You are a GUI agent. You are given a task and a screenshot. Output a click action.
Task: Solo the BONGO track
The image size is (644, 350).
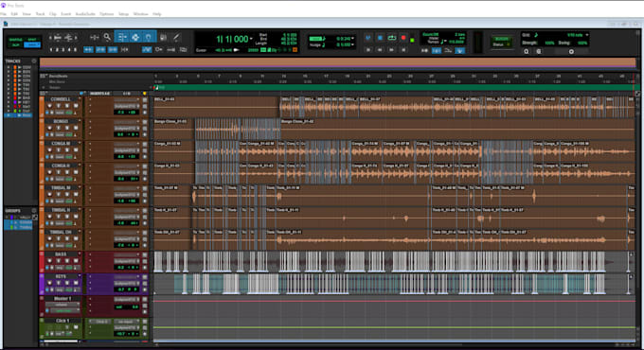pyautogui.click(x=67, y=128)
